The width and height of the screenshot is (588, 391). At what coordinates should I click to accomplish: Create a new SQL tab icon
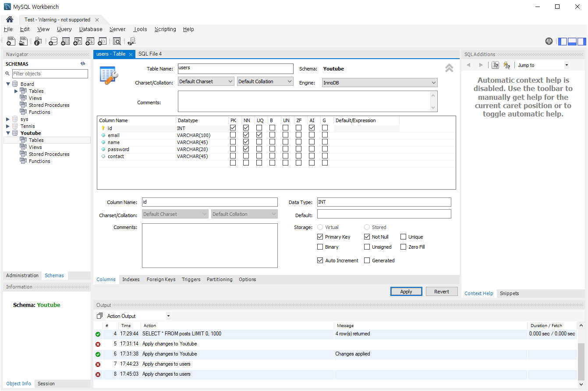tap(11, 41)
